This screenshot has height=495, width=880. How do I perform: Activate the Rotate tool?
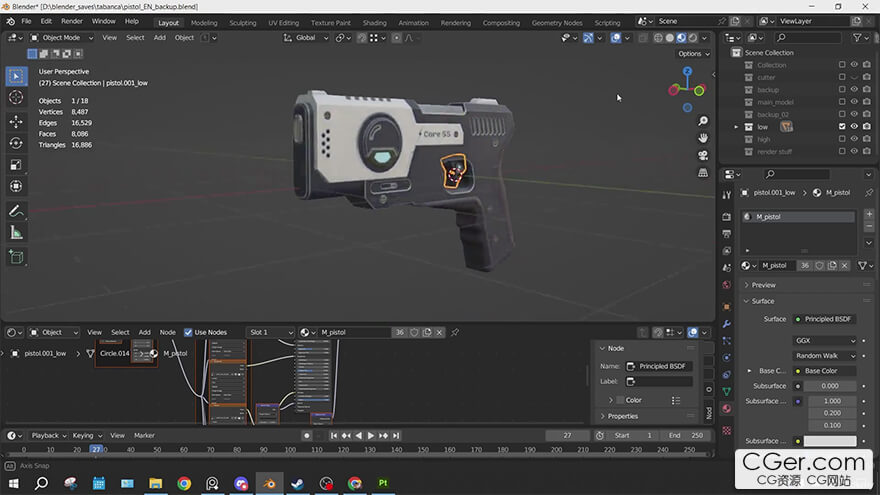(x=16, y=143)
